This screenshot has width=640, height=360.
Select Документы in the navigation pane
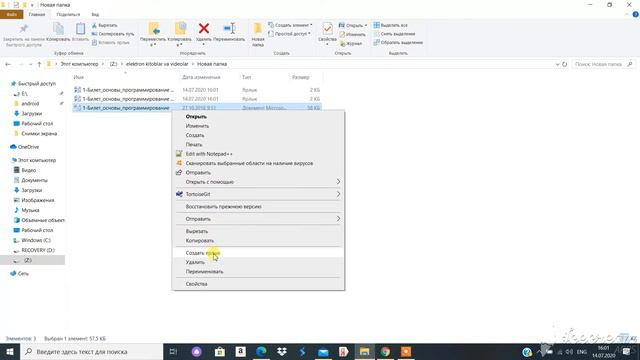pyautogui.click(x=34, y=180)
